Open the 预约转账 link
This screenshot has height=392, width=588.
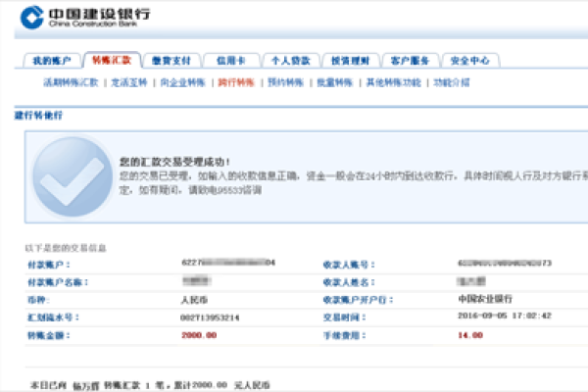tap(286, 82)
